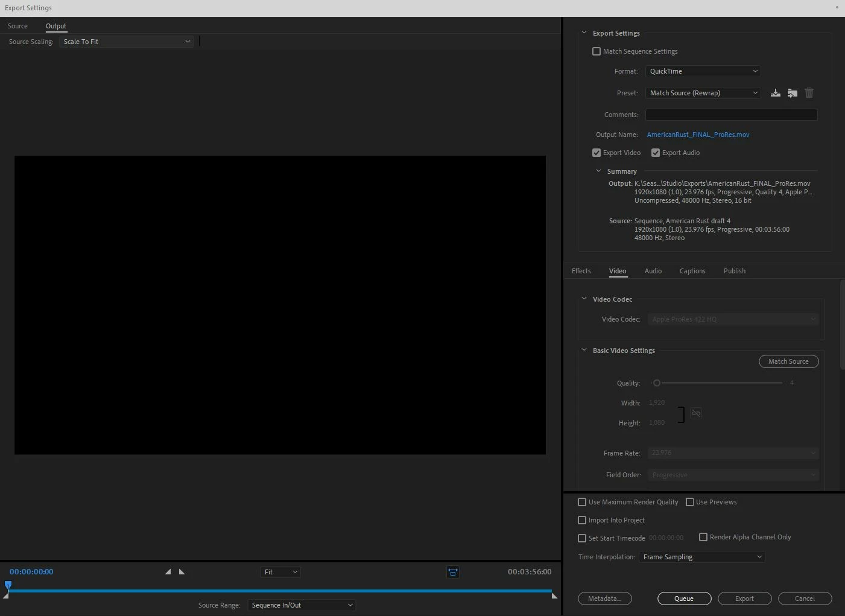The width and height of the screenshot is (845, 616).
Task: Check Import Into Project option
Action: [x=582, y=520]
